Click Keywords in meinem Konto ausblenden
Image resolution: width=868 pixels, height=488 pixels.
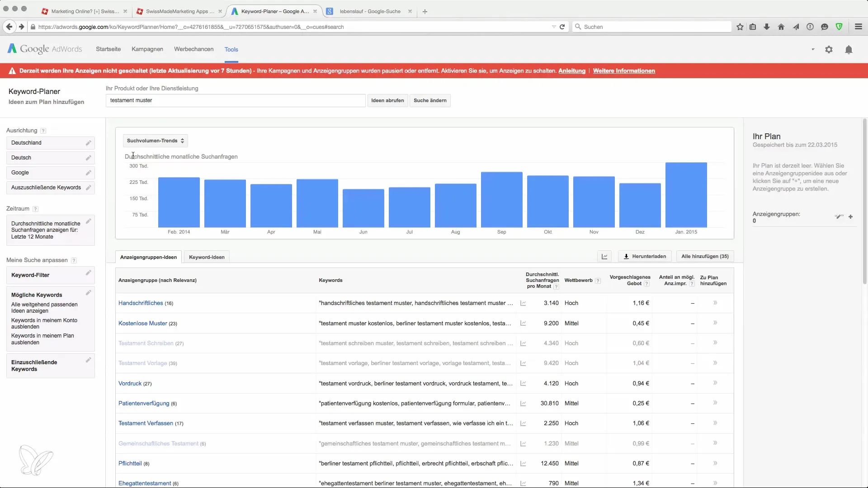(x=44, y=324)
